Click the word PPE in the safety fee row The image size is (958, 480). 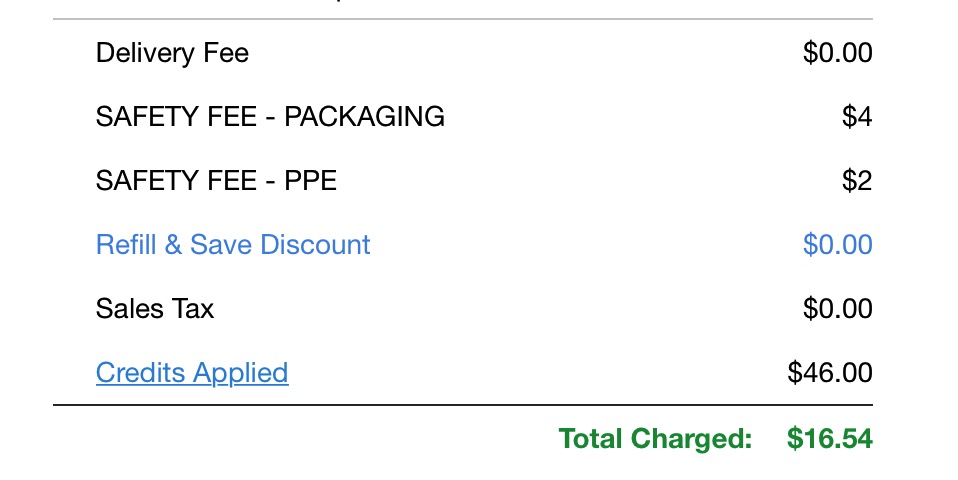[309, 181]
